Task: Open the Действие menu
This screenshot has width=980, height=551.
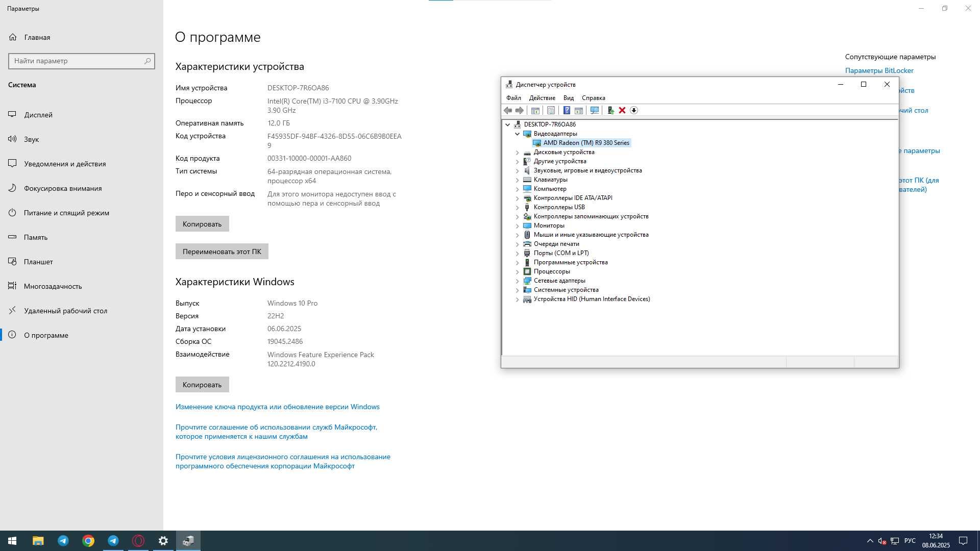Action: click(x=542, y=98)
